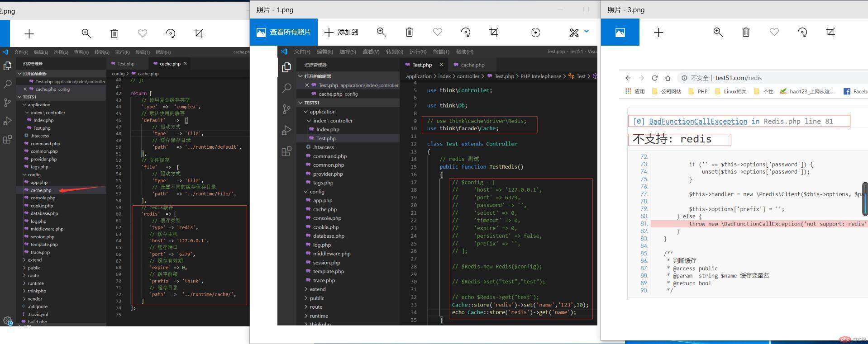Open Linux相关 bookmark in 3.png browser
Viewport: 868px width, 344px height.
tap(730, 91)
